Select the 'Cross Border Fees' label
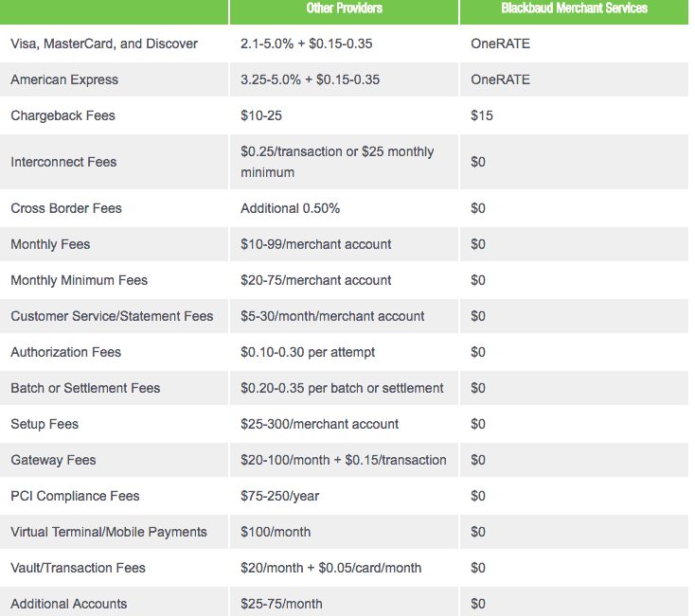Viewport: 695px width, 616px height. [x=66, y=208]
